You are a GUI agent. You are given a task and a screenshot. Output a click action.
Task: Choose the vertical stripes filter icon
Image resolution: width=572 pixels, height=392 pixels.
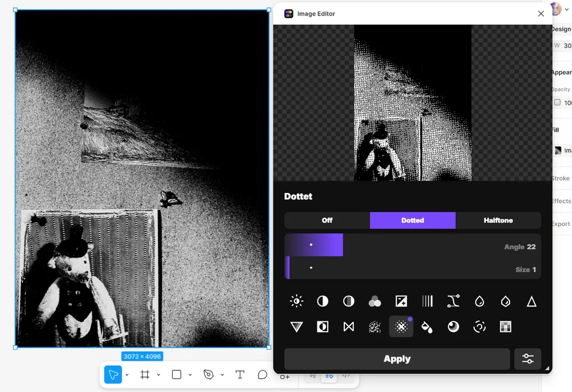[x=427, y=301]
